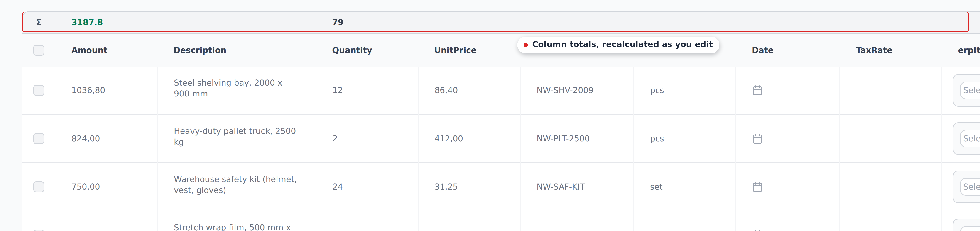Click the unit price 86,40
The height and width of the screenshot is (231, 980).
(x=446, y=90)
